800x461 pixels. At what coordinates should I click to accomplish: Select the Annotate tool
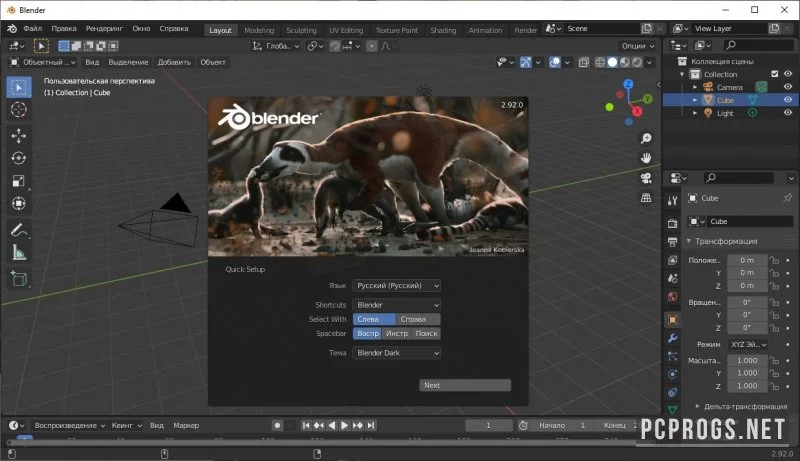coord(19,230)
